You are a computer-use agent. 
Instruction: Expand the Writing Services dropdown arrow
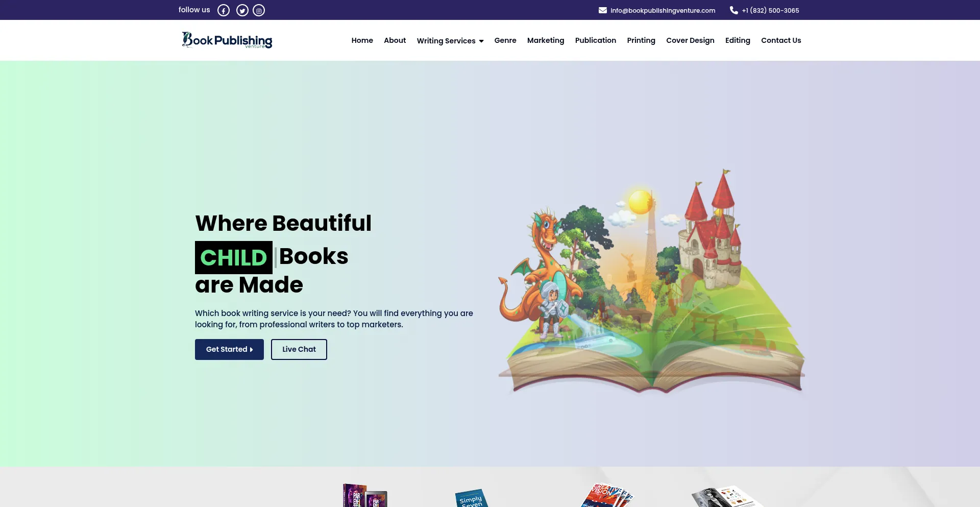(481, 41)
